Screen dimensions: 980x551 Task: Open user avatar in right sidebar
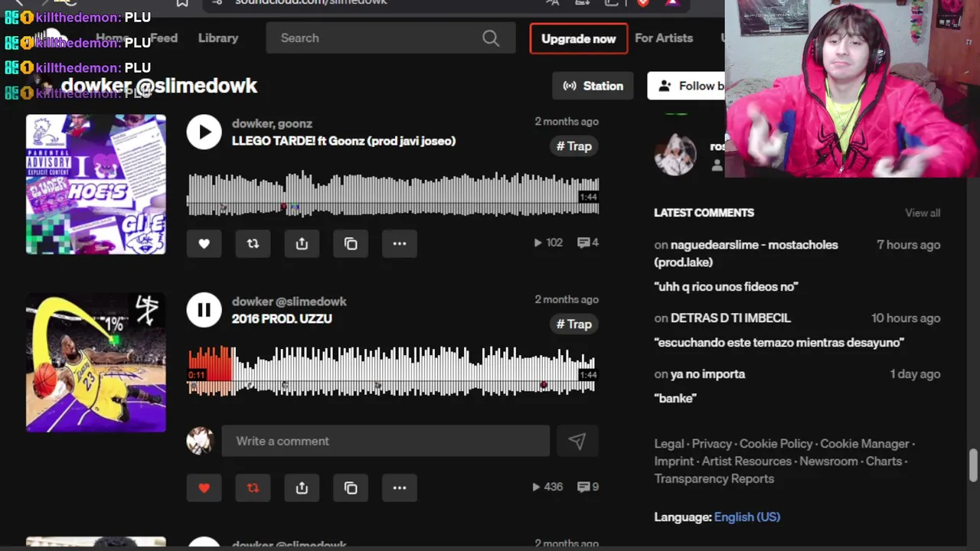(x=675, y=154)
